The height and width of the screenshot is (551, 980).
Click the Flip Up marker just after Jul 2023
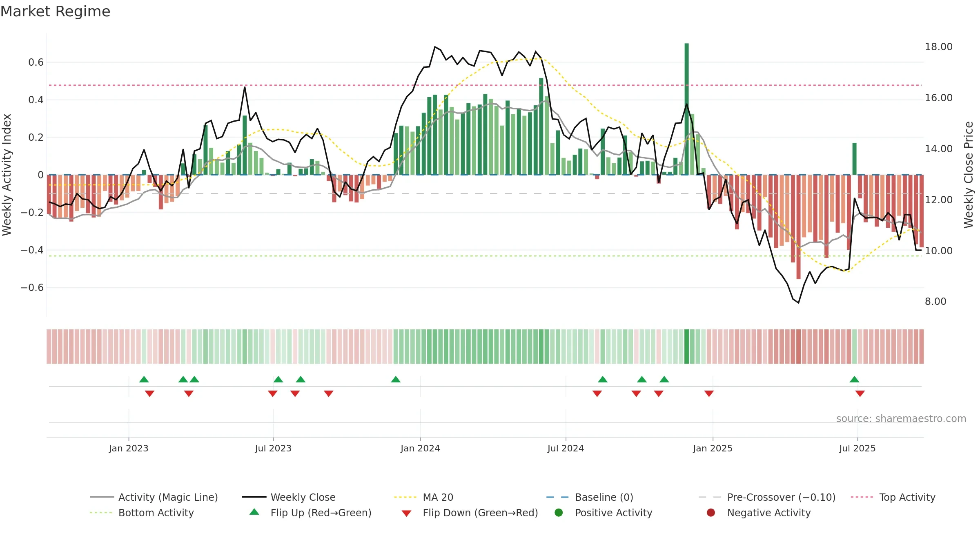278,380
